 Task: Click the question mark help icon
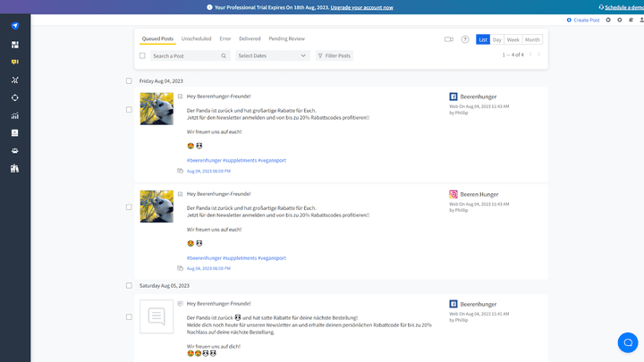(x=465, y=39)
